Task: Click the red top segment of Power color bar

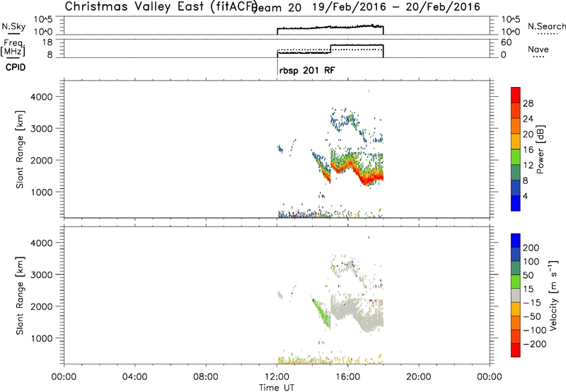Action: click(516, 95)
